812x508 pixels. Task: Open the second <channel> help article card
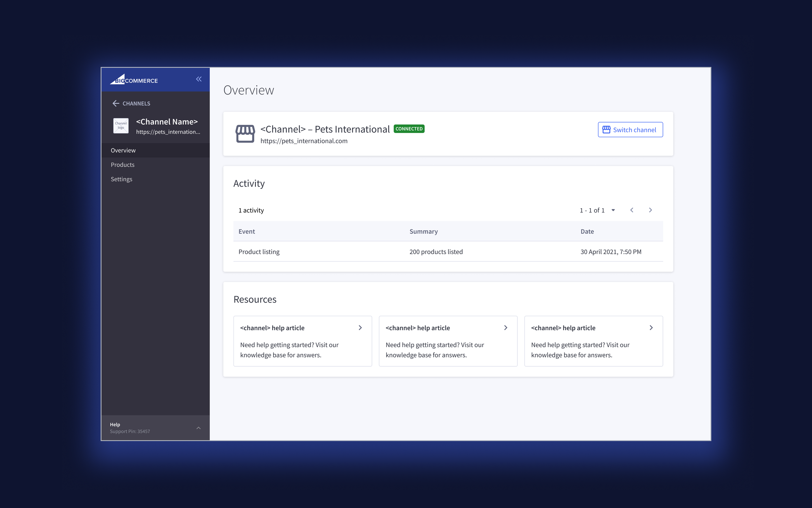click(448, 341)
